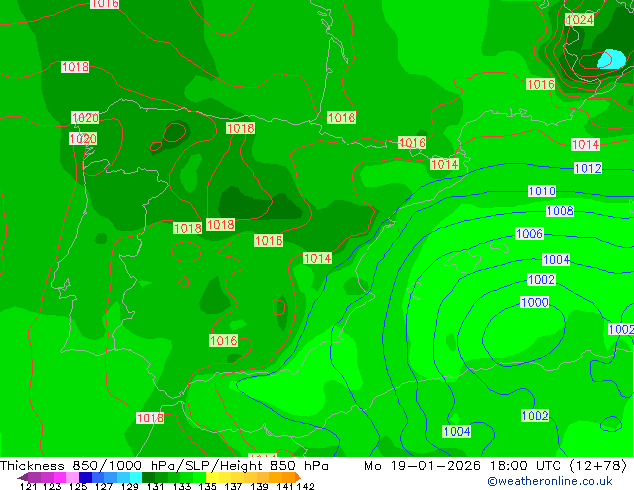Click the legend value 127
Image resolution: width=634 pixels, height=490 pixels.
[x=104, y=486]
